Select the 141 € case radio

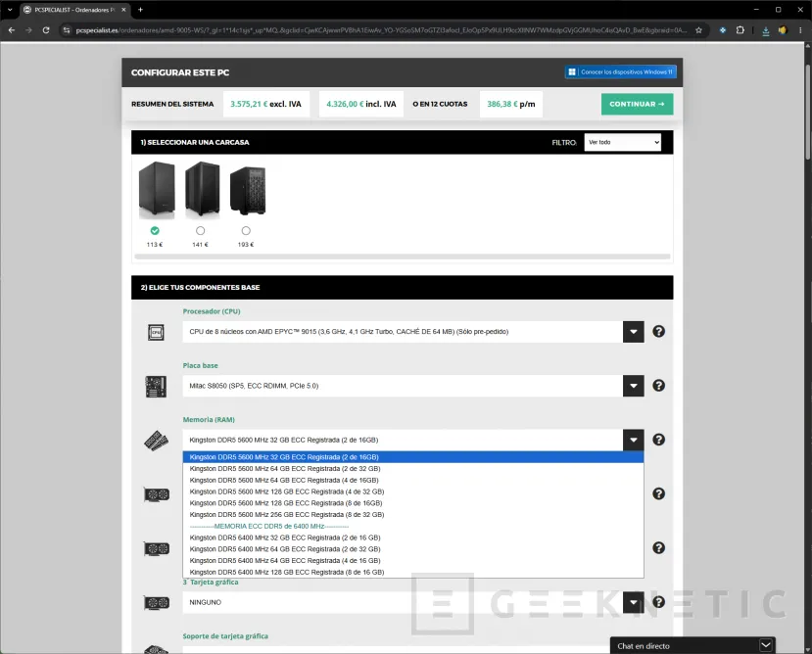tap(201, 230)
